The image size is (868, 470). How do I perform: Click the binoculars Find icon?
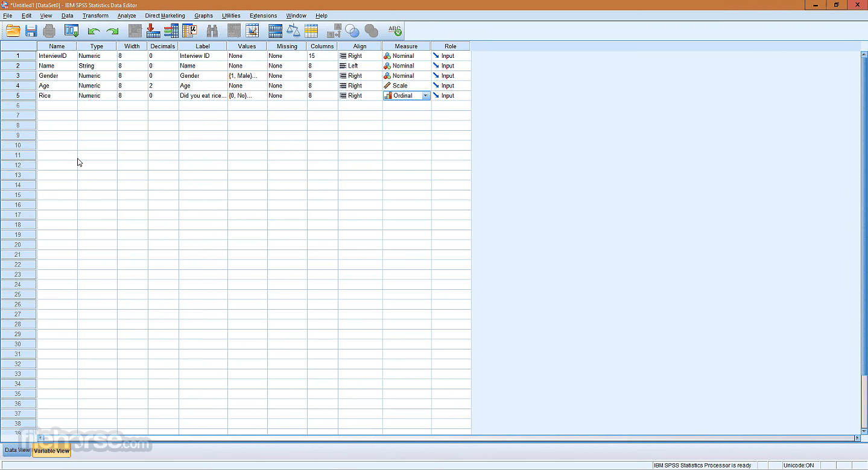pos(212,31)
